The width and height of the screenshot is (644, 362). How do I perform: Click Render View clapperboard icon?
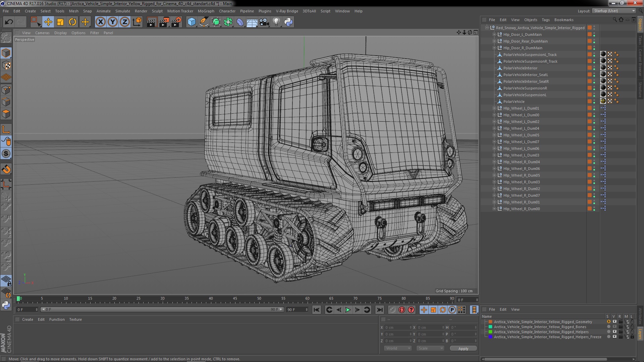[152, 22]
